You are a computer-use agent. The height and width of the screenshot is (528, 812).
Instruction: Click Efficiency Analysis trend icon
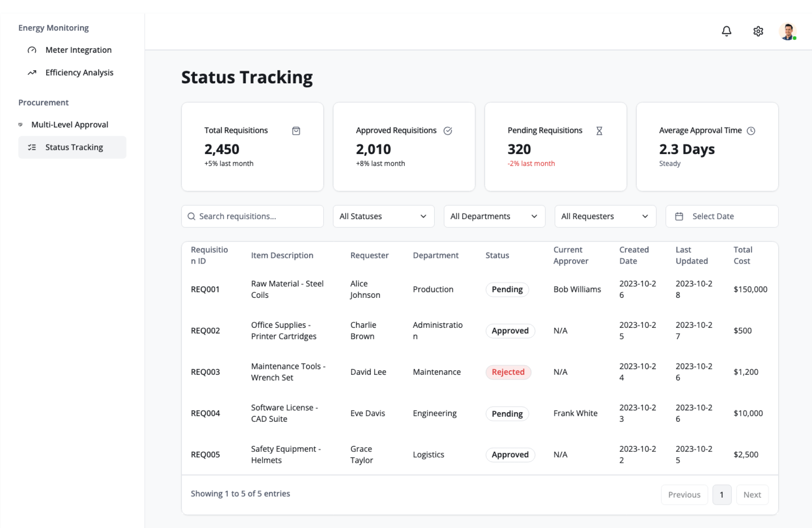point(32,73)
